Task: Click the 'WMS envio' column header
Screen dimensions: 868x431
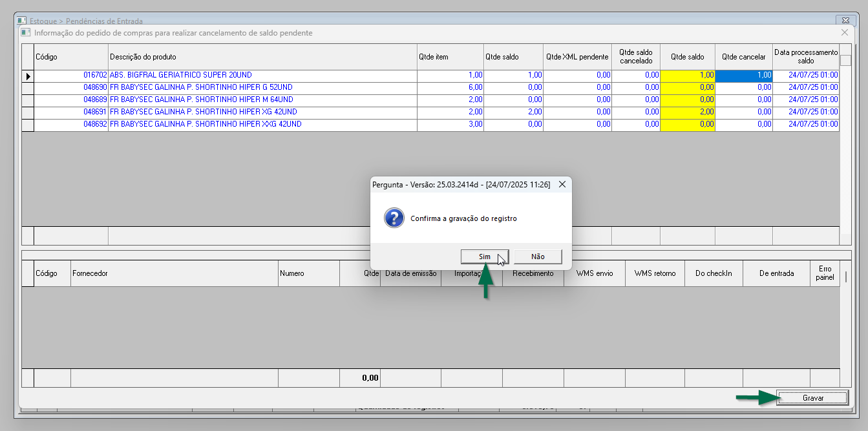Action: [595, 273]
